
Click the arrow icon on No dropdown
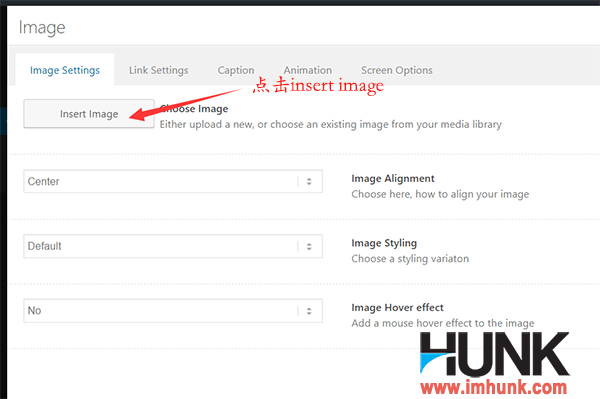pyautogui.click(x=309, y=311)
